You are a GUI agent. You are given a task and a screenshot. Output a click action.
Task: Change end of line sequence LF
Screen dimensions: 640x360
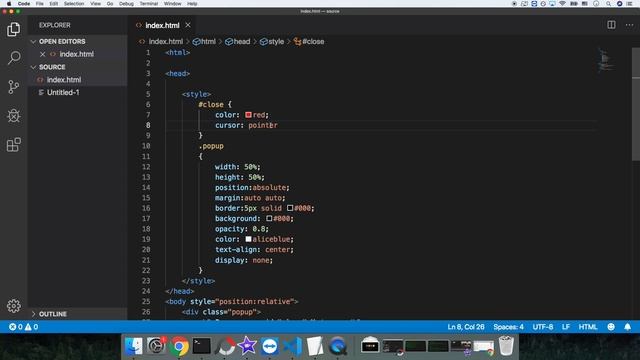click(566, 327)
